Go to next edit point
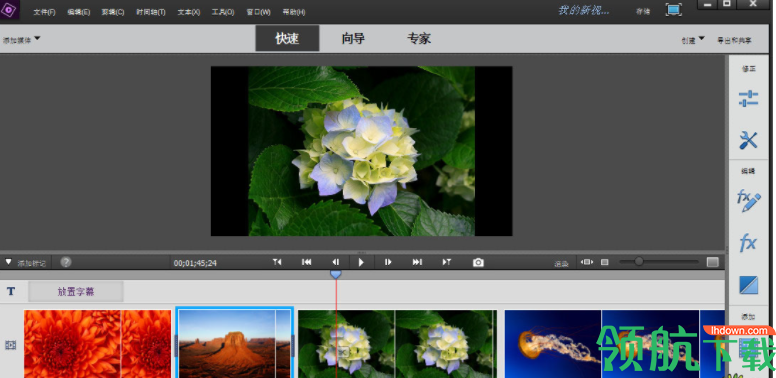The height and width of the screenshot is (378, 776). (447, 262)
